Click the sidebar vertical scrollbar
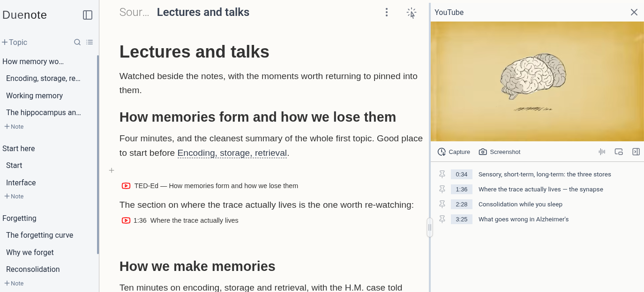Screen dimensions: 644x292 (98, 154)
